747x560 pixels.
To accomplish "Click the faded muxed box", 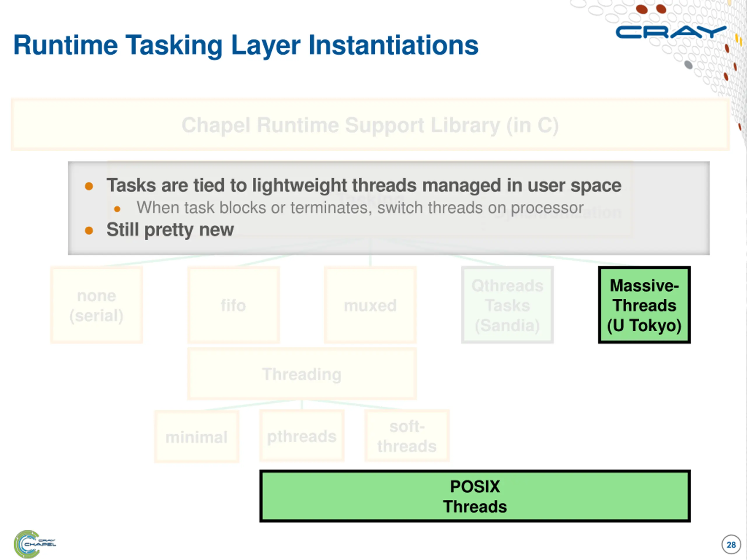I will click(370, 305).
